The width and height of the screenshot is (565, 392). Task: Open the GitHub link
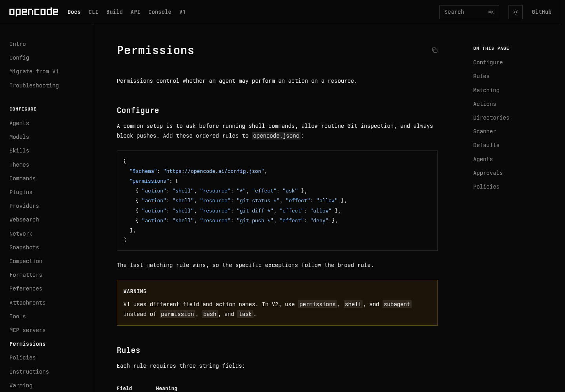(542, 12)
